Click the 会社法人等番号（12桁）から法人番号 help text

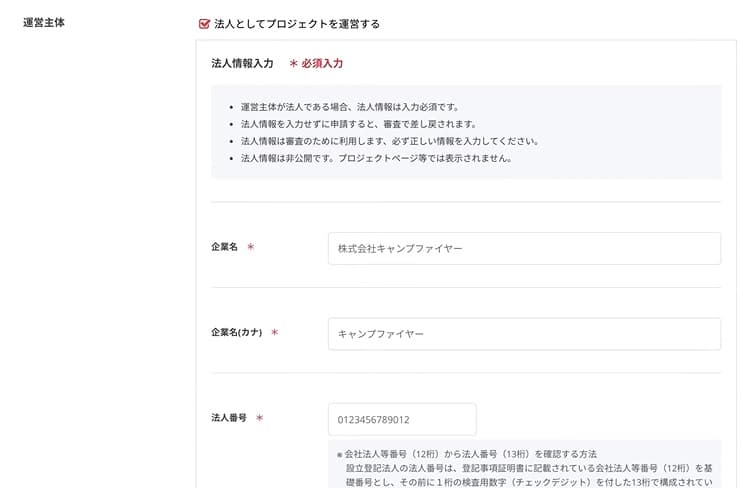(x=470, y=454)
